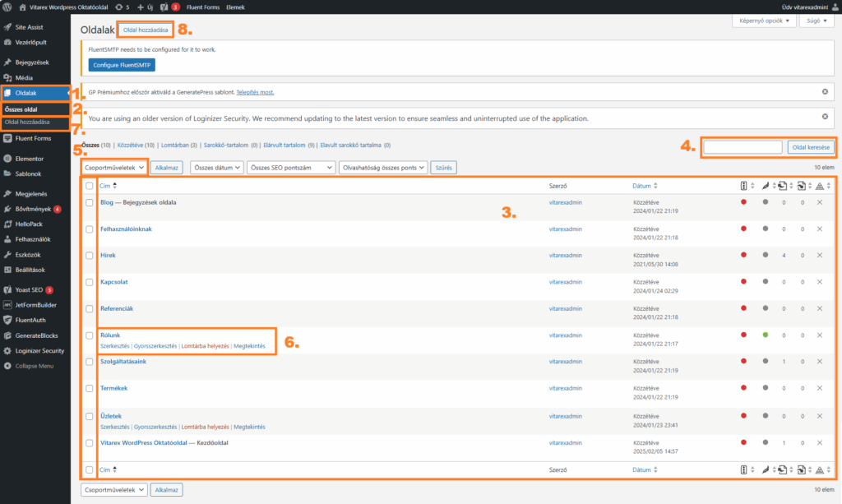Click the Configure FluentSMTP button
Viewport: 842px width, 504px height.
(122, 64)
